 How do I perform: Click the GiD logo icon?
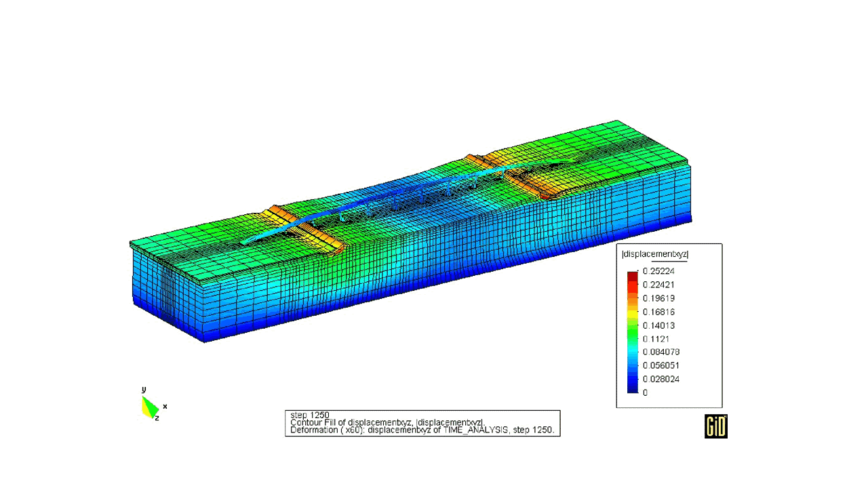pyautogui.click(x=716, y=426)
